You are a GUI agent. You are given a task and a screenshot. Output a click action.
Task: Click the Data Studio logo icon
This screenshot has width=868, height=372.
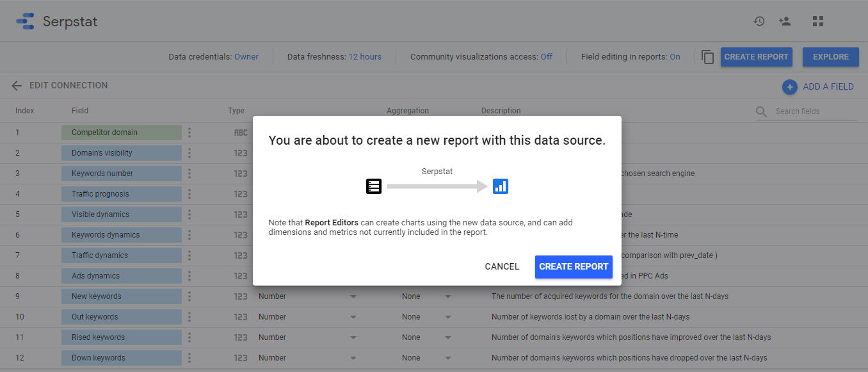coord(25,21)
